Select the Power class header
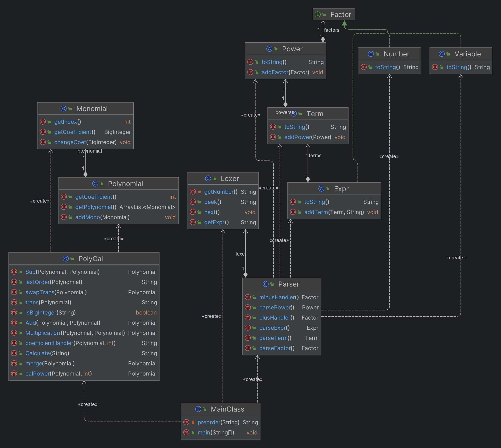The width and height of the screenshot is (501, 448). pos(285,49)
